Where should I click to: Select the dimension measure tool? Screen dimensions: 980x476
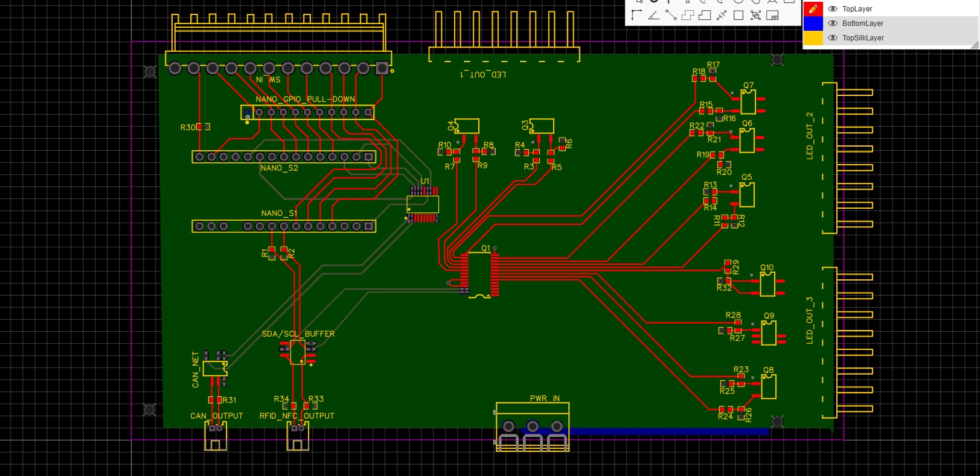(x=722, y=15)
